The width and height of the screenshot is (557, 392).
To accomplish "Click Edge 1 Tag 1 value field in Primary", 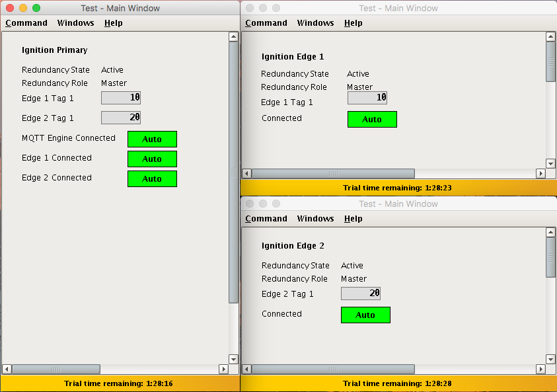I will (121, 98).
